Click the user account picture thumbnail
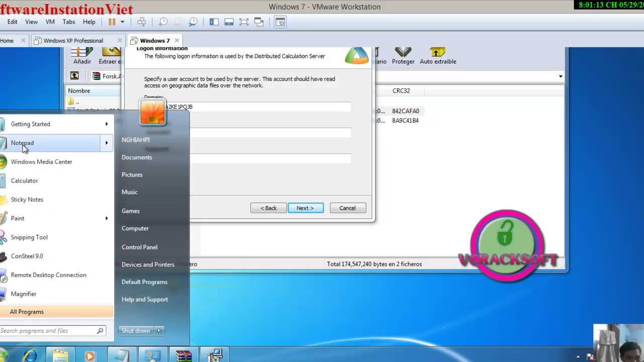This screenshot has width=644, height=362. [x=152, y=112]
